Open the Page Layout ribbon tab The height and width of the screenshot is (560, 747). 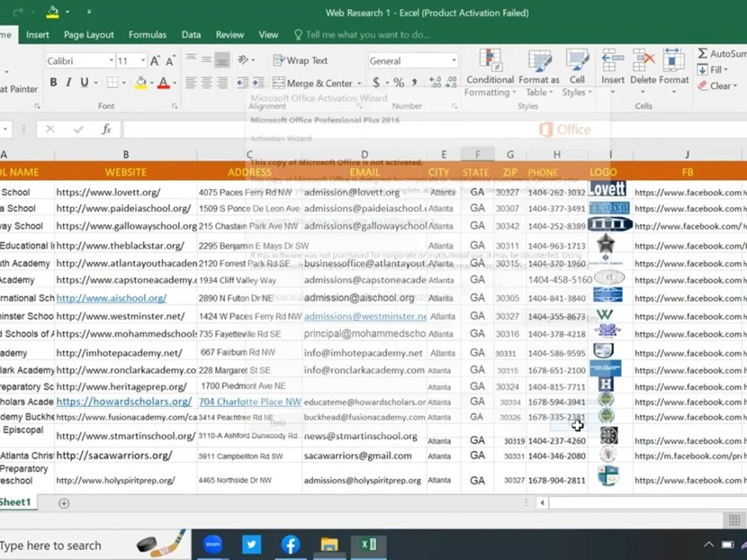click(89, 35)
